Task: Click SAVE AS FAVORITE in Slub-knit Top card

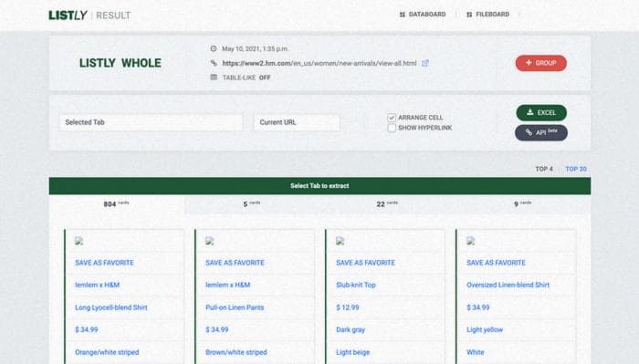Action: pos(365,263)
